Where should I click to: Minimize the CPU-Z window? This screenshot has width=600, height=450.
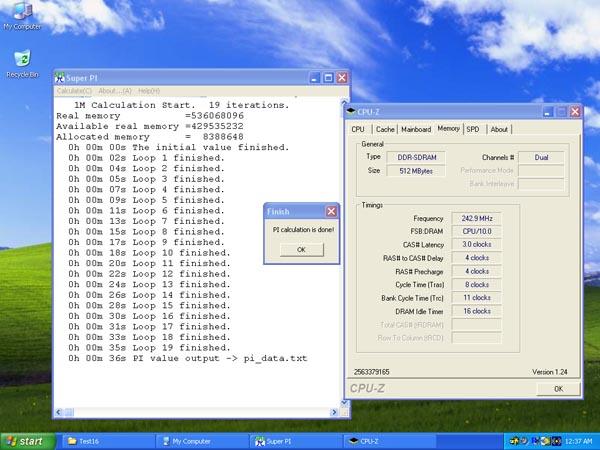pyautogui.click(x=548, y=112)
